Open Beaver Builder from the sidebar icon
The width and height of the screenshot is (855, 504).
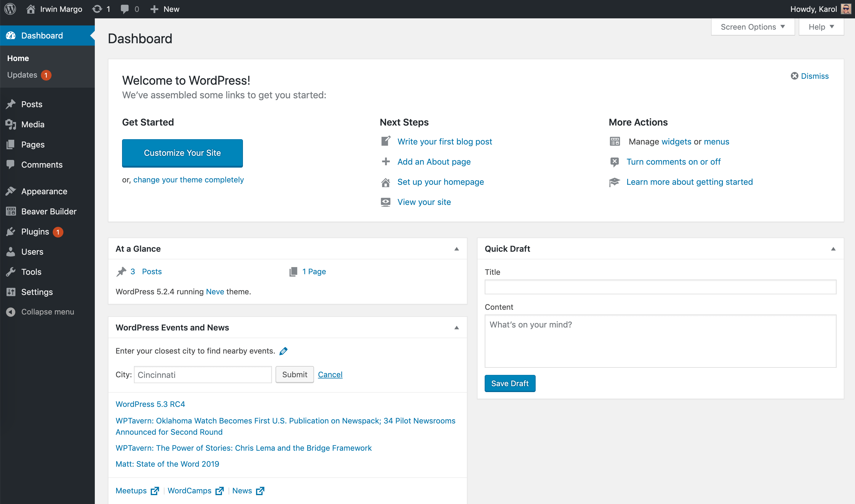click(11, 211)
